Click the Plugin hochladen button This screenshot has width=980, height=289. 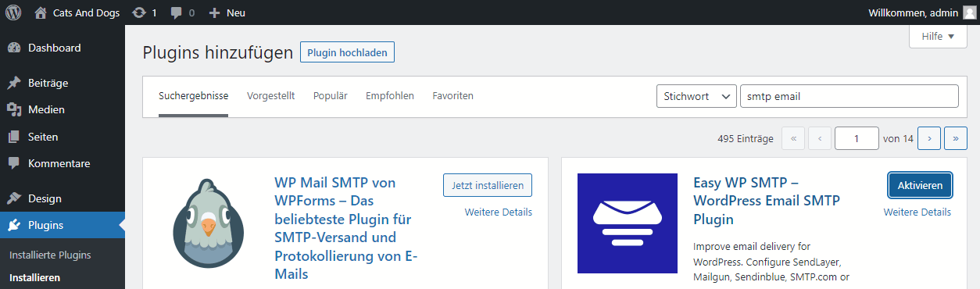pos(348,52)
